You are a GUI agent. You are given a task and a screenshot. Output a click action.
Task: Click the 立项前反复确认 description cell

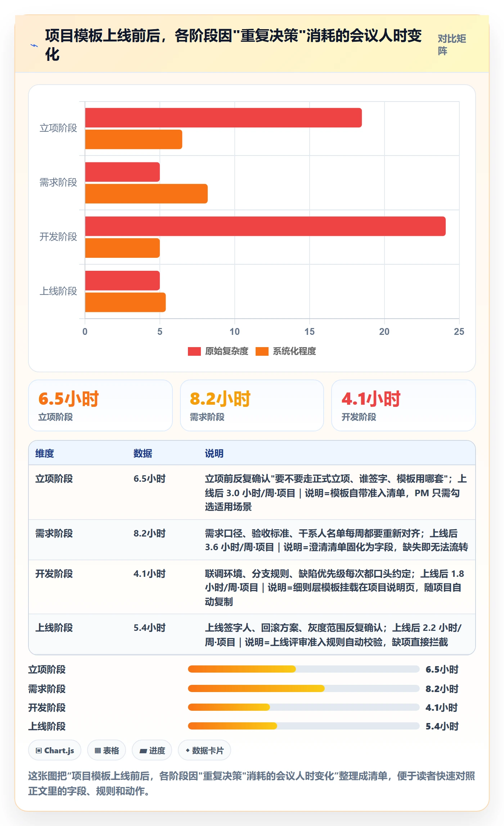tap(336, 493)
